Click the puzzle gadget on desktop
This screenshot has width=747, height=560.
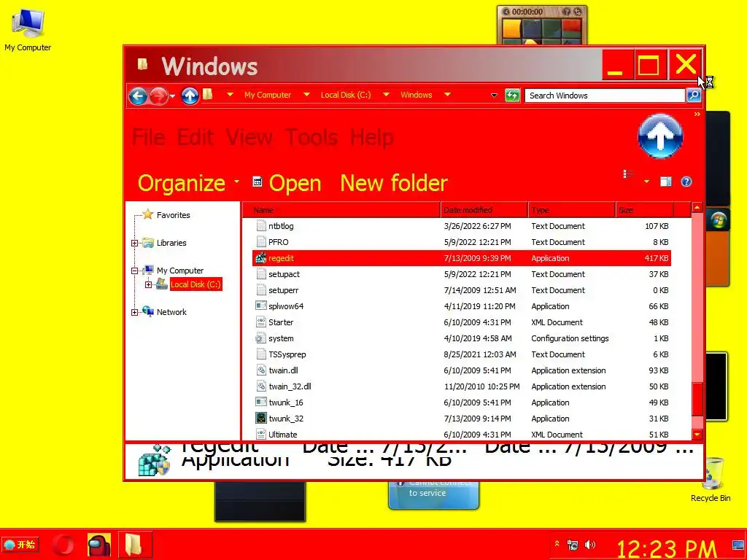point(542,26)
